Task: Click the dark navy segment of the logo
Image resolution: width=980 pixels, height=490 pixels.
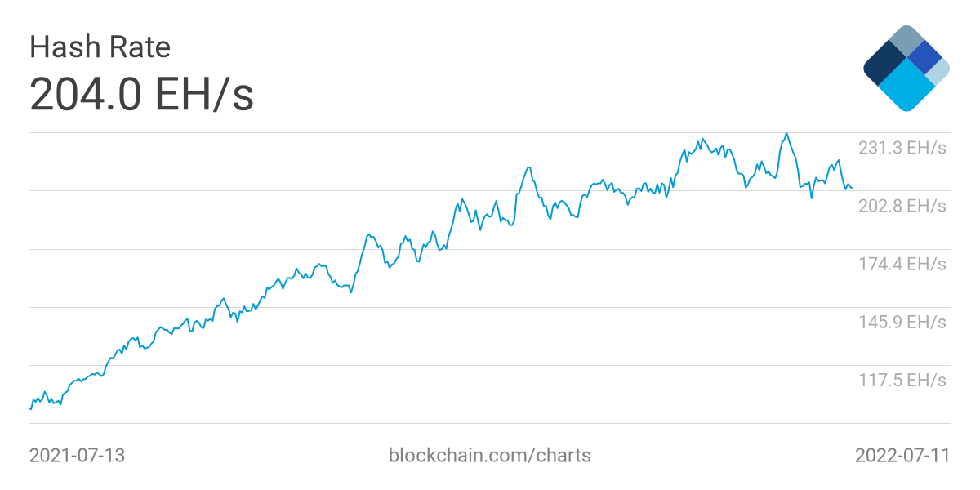Action: tap(882, 65)
